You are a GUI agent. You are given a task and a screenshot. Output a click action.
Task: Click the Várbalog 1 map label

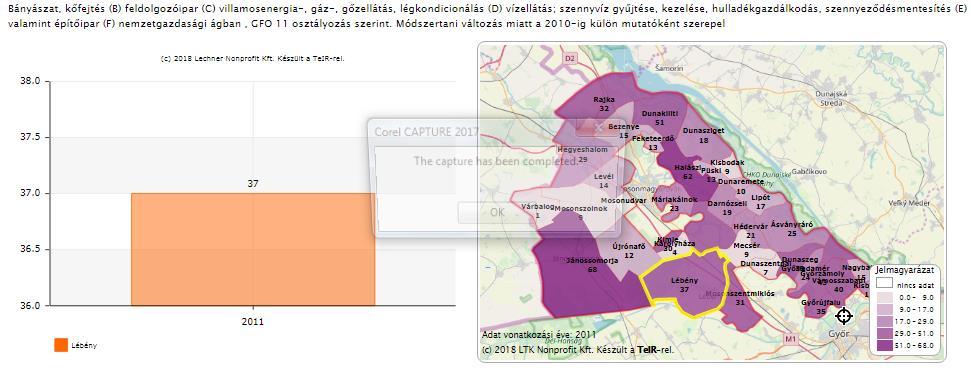(537, 211)
